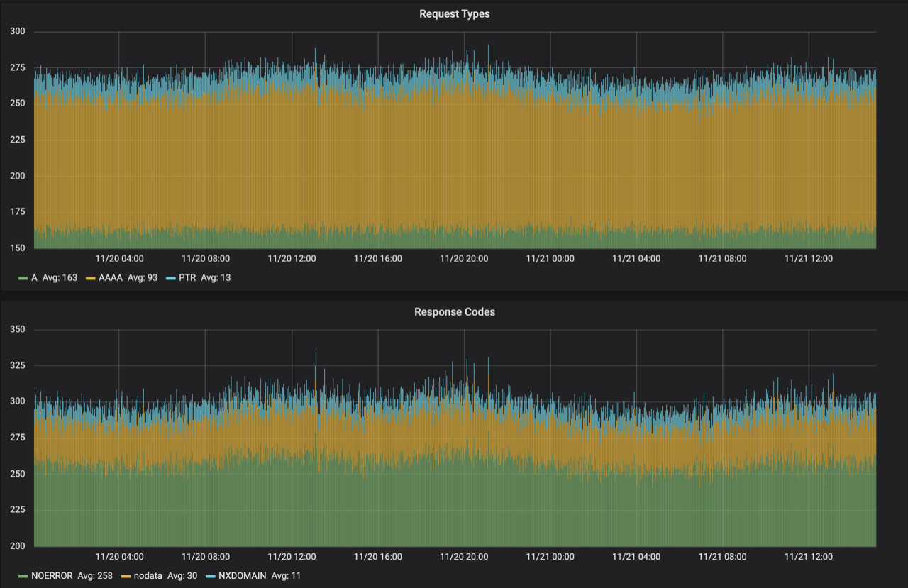Toggle the nodata series legend label
The image size is (908, 588).
pyautogui.click(x=148, y=576)
